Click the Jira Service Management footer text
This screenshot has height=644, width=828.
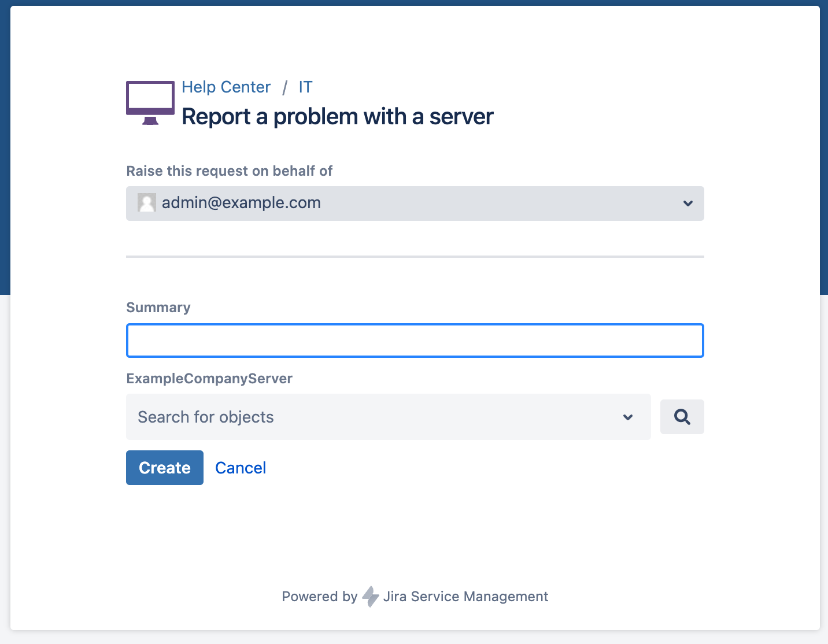tap(465, 597)
